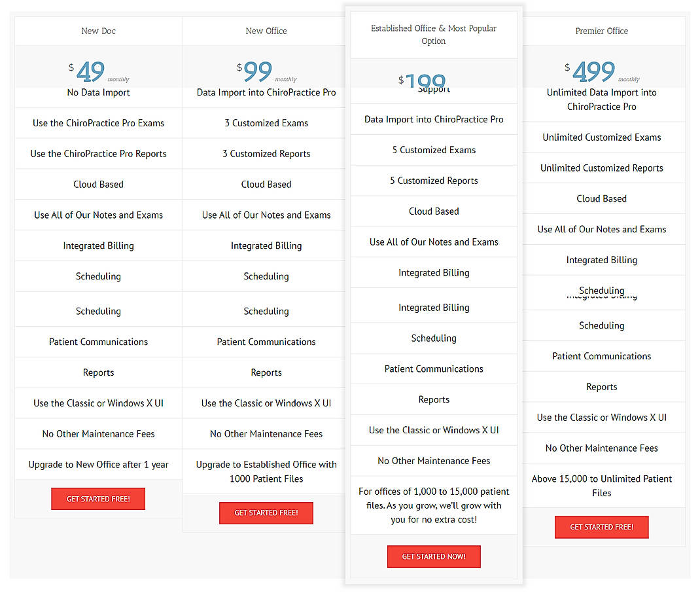The width and height of the screenshot is (700, 595).
Task: Click Upgrade to New Office after 1 year
Action: click(x=98, y=464)
